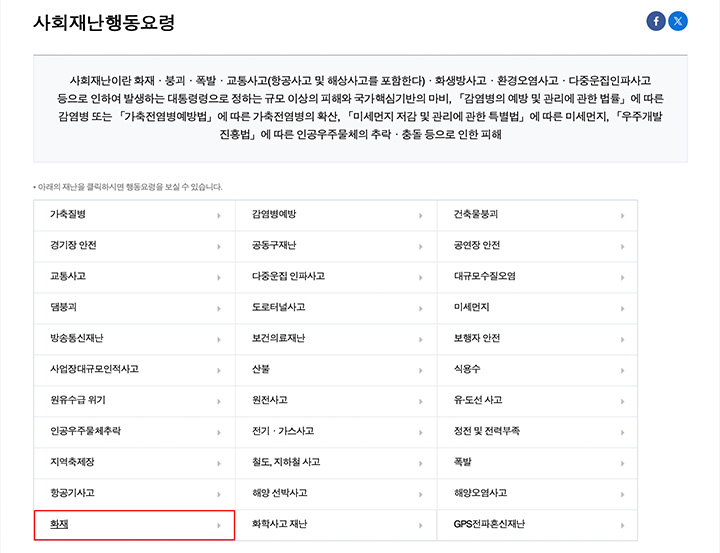Click arrow icon in 건축물붕괴 row
The width and height of the screenshot is (720, 553).
[x=623, y=216]
